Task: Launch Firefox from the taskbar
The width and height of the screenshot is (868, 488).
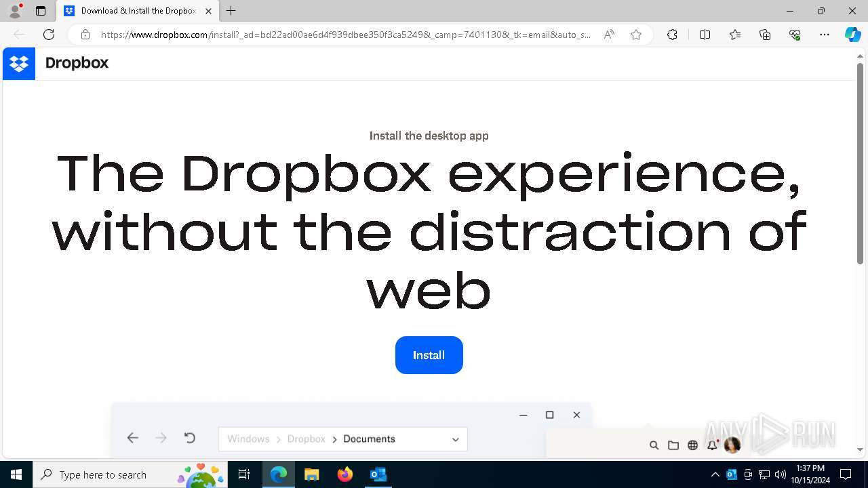Action: (x=345, y=474)
